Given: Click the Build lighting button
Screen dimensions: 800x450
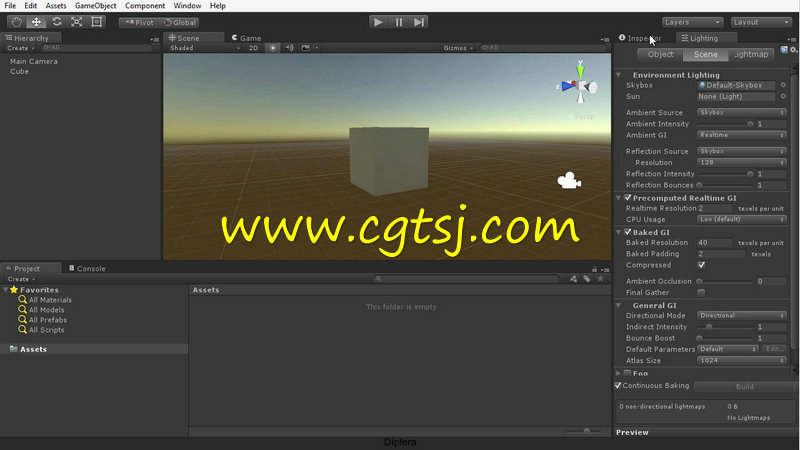Looking at the screenshot, I should [744, 387].
